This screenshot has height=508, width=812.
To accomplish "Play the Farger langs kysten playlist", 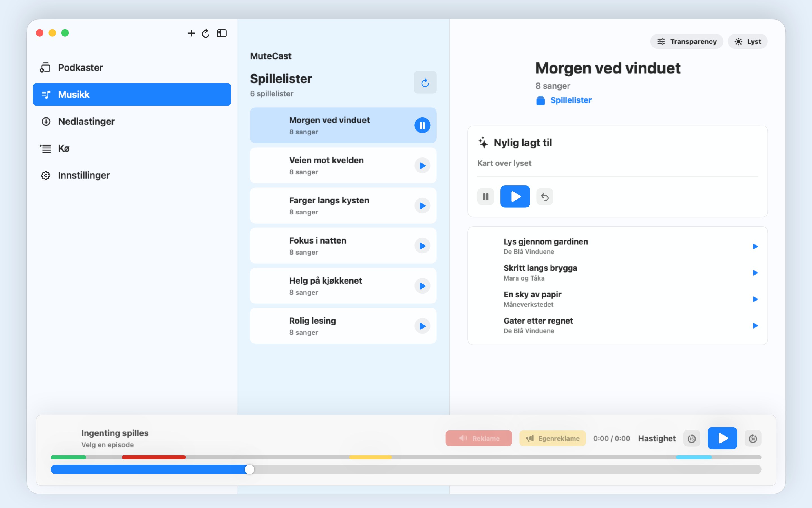I will (x=422, y=206).
